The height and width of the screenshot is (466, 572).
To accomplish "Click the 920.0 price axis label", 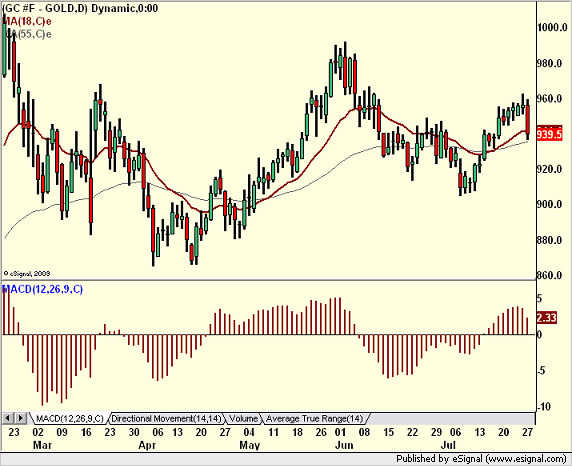I will point(549,169).
